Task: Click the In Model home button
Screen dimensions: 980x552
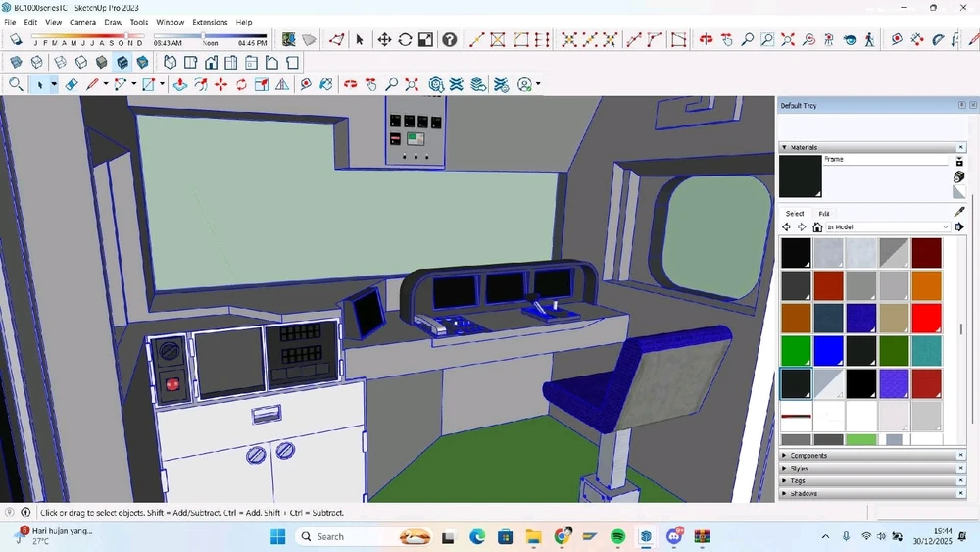Action: point(817,227)
